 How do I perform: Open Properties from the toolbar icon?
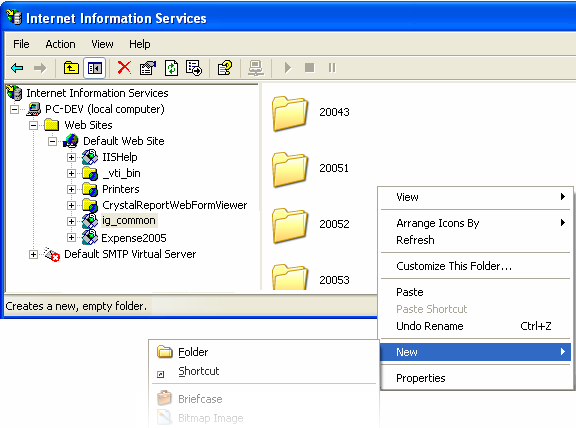(x=148, y=68)
